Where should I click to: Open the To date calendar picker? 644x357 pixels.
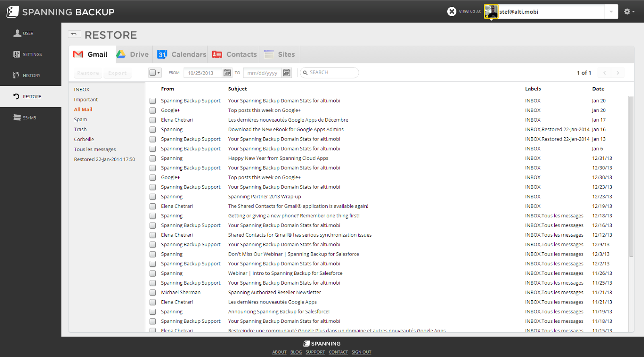pyautogui.click(x=287, y=73)
